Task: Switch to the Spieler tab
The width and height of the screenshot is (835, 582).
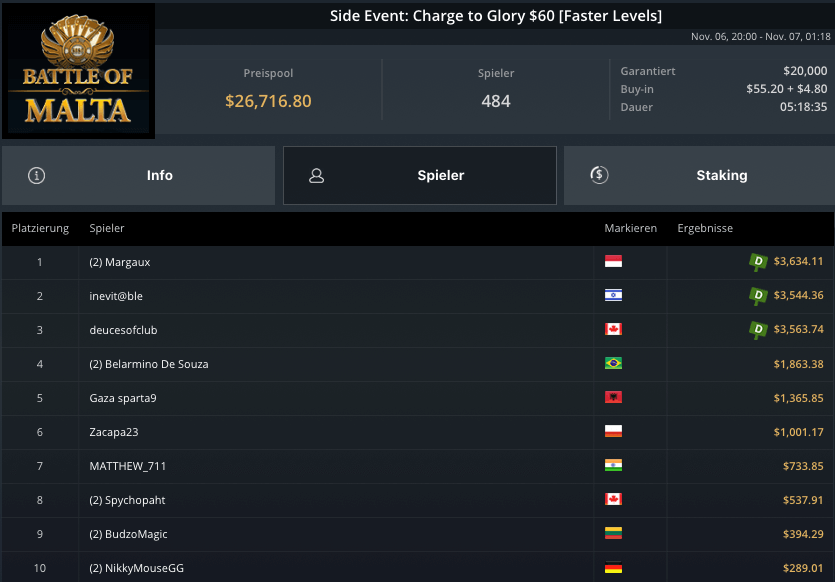Action: coord(420,175)
